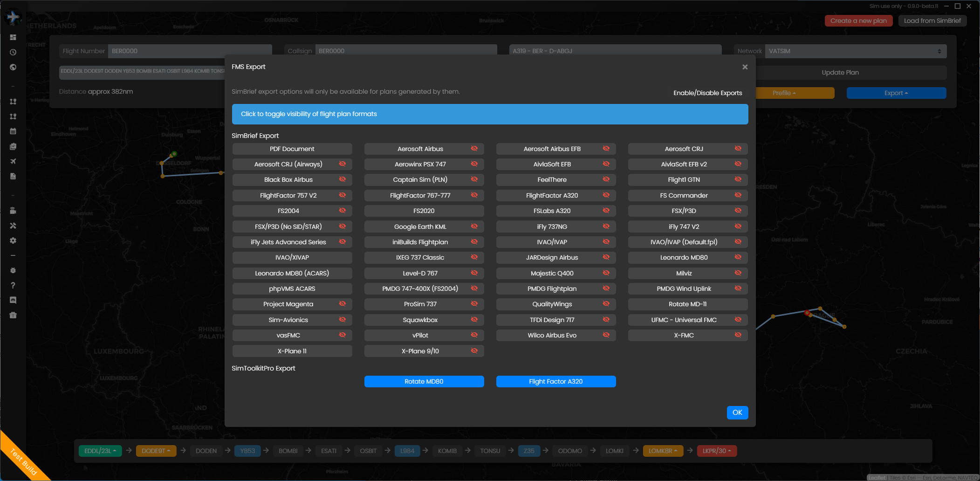Export the PDF Document format

[x=292, y=149]
